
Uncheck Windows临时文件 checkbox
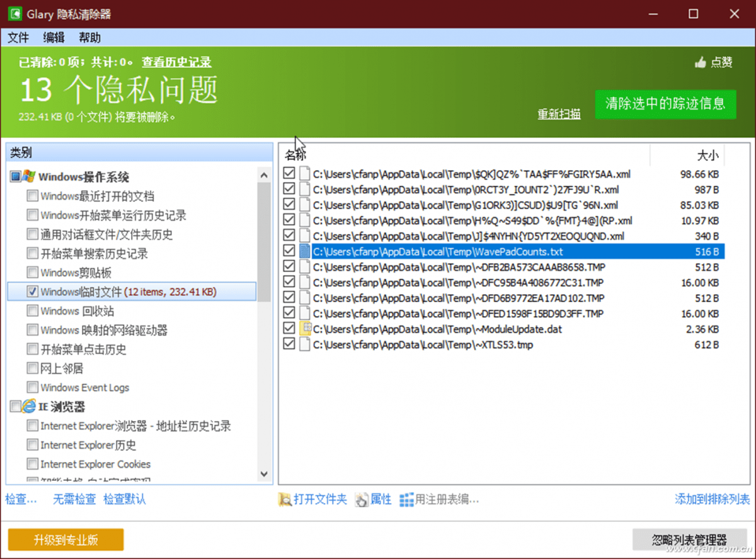(32, 292)
